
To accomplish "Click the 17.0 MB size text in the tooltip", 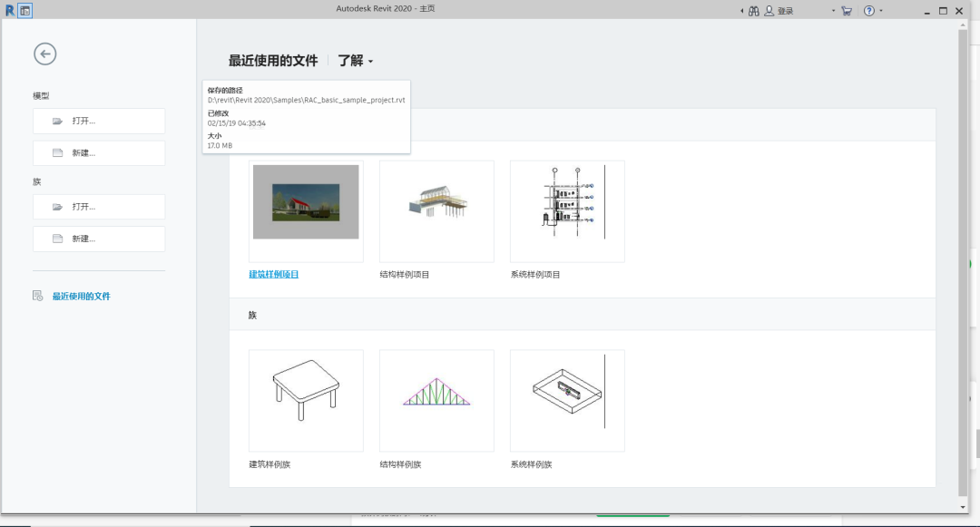I will (220, 145).
